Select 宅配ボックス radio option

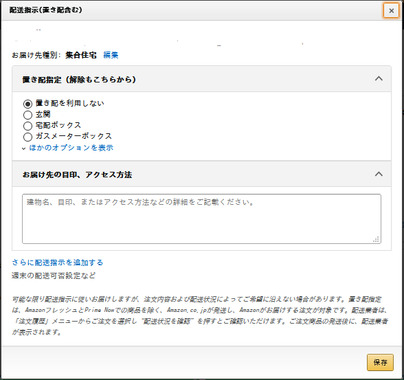(x=28, y=126)
